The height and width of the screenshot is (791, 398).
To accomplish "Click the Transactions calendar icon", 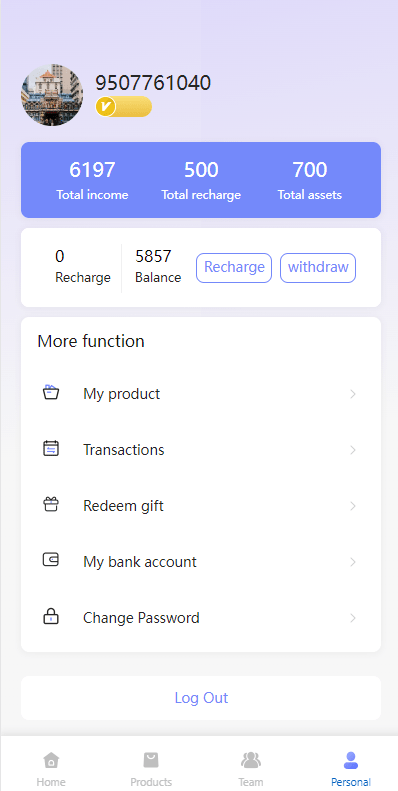I will tap(51, 448).
